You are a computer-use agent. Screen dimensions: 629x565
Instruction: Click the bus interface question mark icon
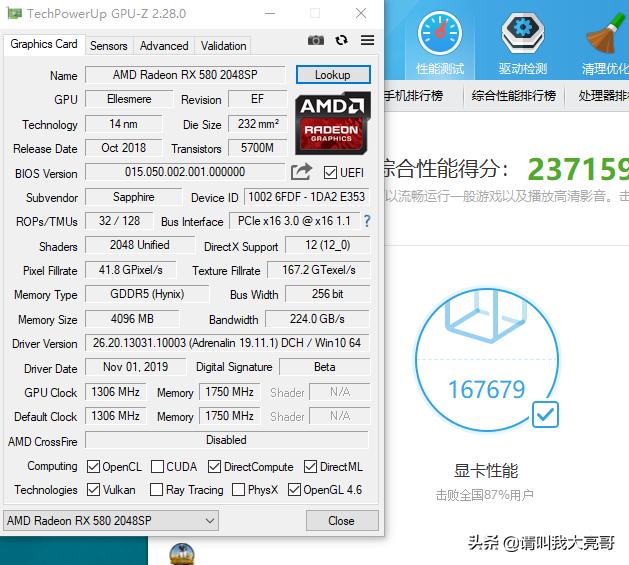coord(367,221)
